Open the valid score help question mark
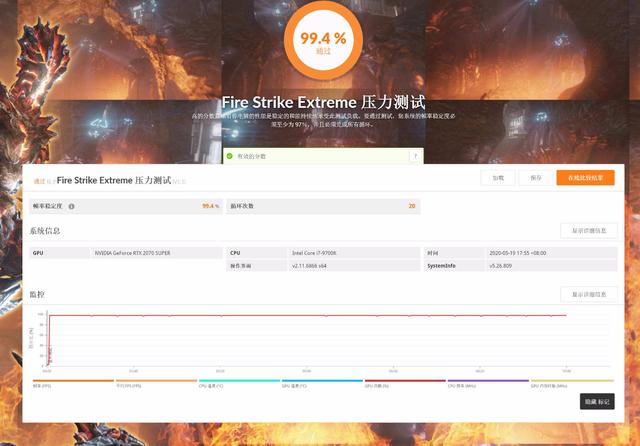This screenshot has width=640, height=446. coord(414,157)
